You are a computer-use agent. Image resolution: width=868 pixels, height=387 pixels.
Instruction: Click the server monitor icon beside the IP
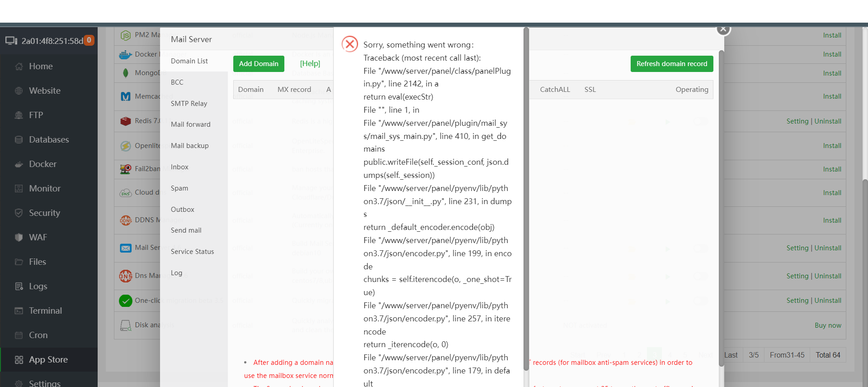coord(11,41)
